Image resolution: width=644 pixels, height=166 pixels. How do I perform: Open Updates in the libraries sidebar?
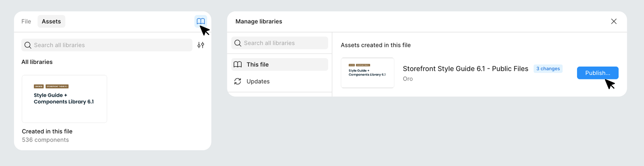(x=258, y=81)
